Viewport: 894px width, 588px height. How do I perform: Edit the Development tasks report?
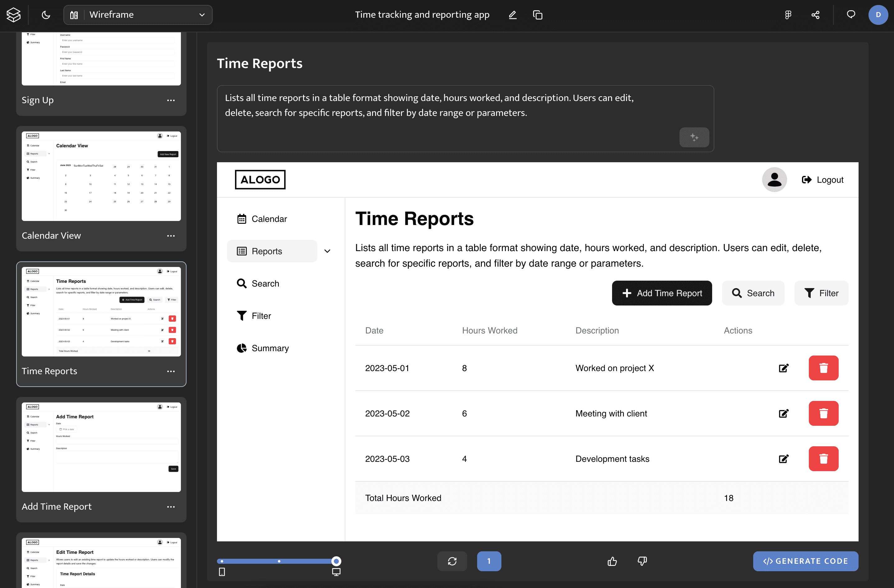point(784,459)
